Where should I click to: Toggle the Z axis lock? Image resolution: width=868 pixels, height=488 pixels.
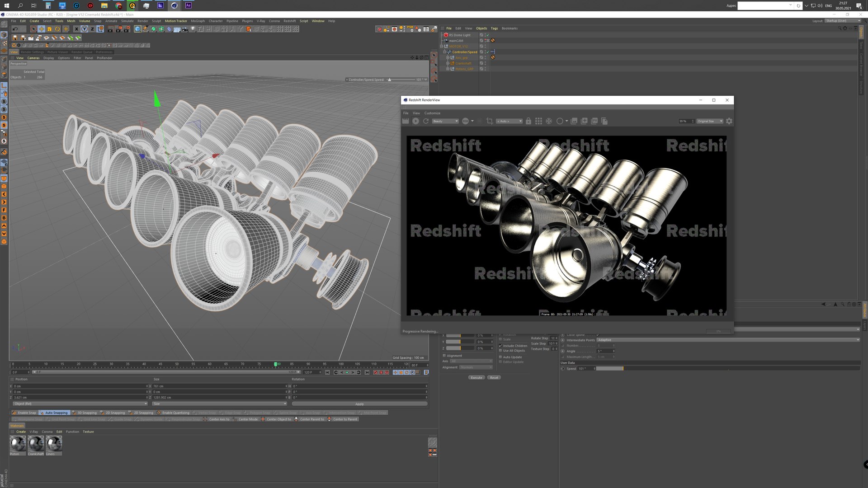click(x=92, y=29)
